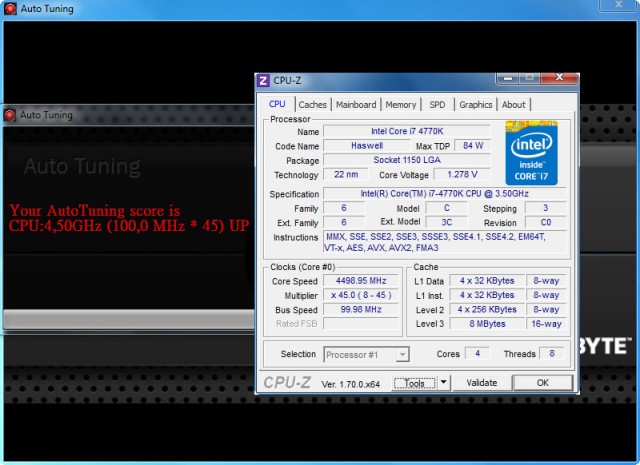The width and height of the screenshot is (640, 465).
Task: Click the Cores value 4
Action: [x=477, y=354]
